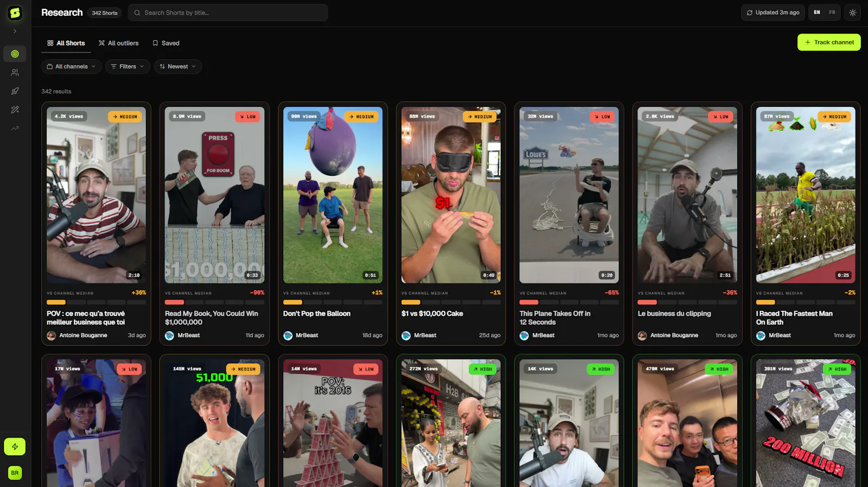868x487 pixels.
Task: Click title '$1 vs $10,000 Cake'
Action: point(432,313)
